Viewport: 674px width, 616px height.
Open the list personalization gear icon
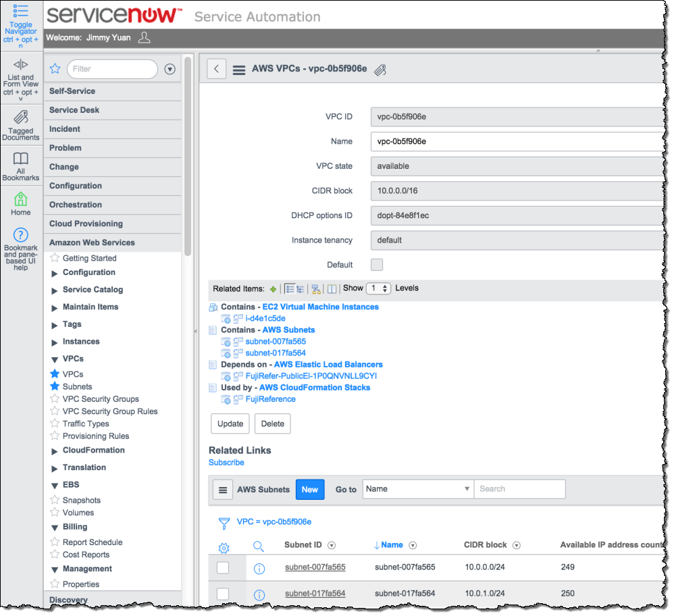pos(224,547)
